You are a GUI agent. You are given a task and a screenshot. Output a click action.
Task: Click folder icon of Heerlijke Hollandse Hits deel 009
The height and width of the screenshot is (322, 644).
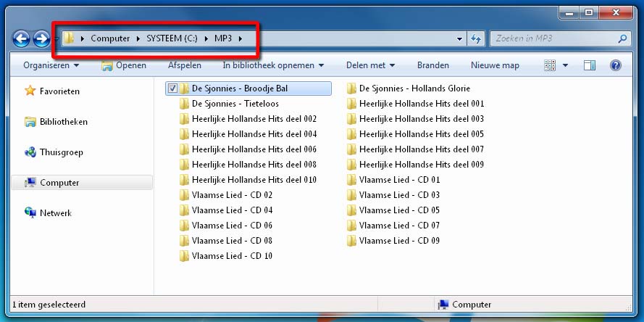[x=351, y=165]
